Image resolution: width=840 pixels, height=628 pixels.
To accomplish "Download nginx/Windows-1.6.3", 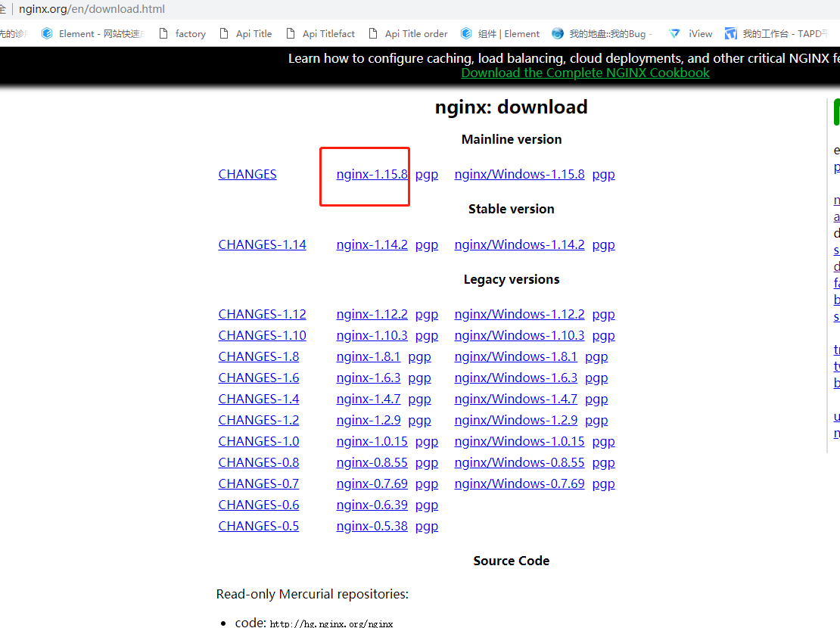I will [516, 378].
